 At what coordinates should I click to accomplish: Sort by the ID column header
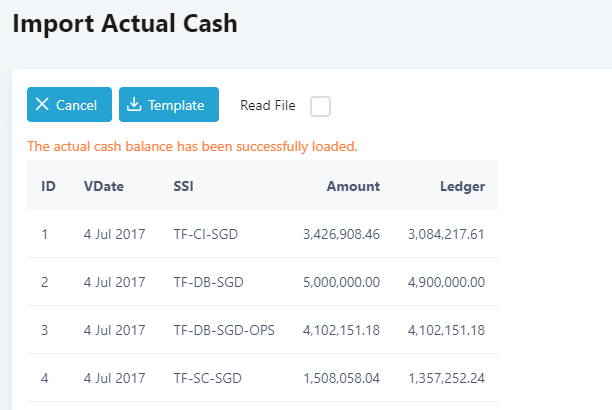click(x=48, y=186)
